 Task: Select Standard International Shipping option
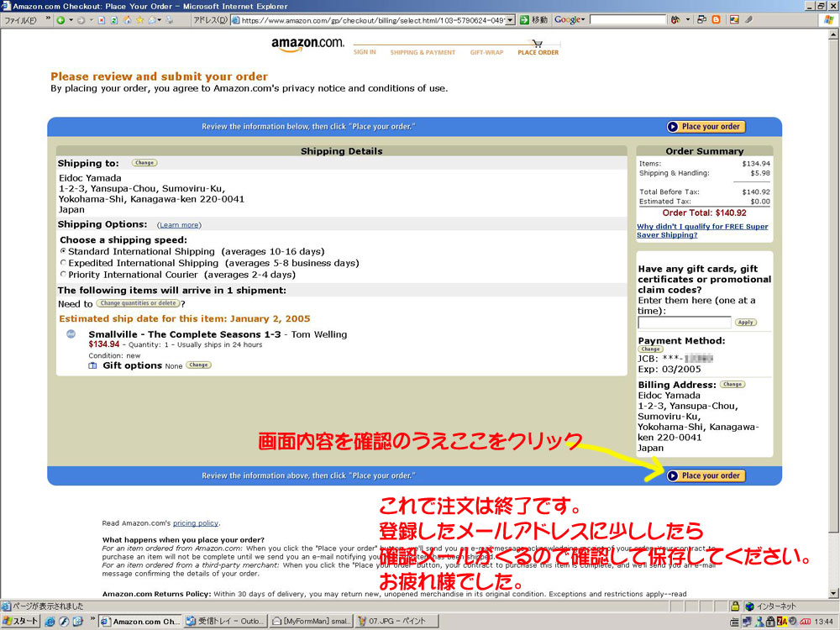(63, 250)
